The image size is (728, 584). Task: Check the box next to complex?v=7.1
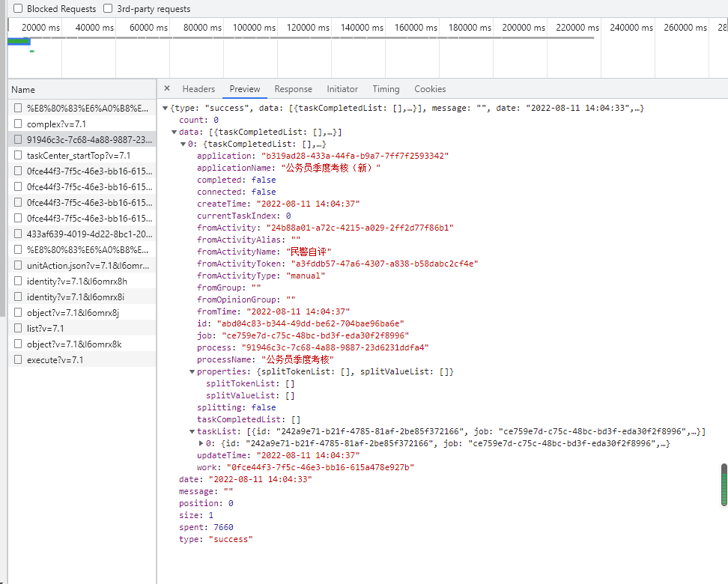pyautogui.click(x=18, y=124)
